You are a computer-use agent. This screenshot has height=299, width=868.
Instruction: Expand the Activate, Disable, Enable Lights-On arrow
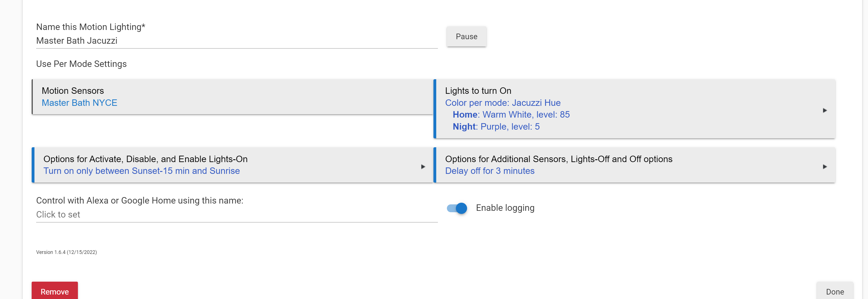pyautogui.click(x=423, y=167)
